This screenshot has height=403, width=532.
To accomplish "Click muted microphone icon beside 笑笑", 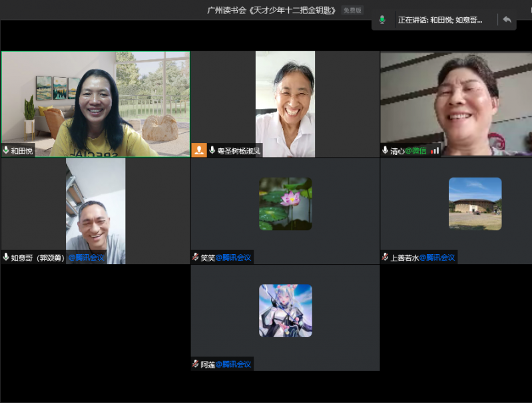I will point(196,257).
